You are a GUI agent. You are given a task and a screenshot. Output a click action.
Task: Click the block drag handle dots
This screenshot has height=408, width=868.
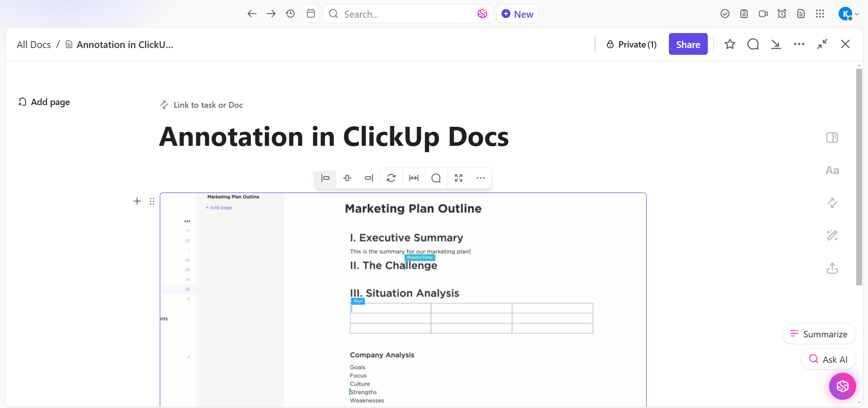[152, 201]
